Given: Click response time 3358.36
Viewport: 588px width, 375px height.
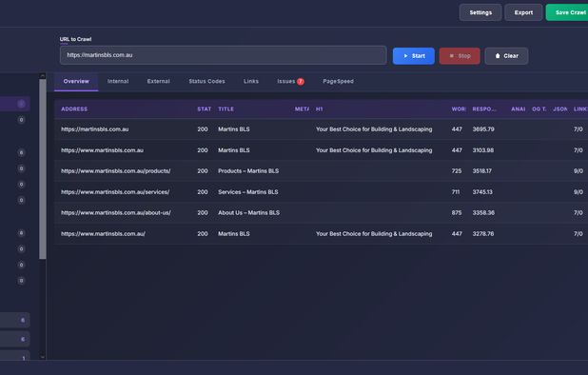Looking at the screenshot, I should tap(483, 212).
